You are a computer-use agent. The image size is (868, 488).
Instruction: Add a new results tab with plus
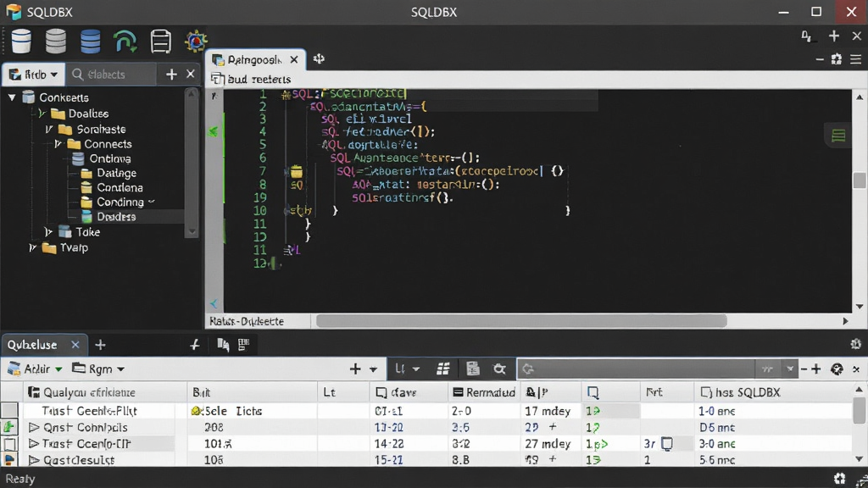coord(100,345)
